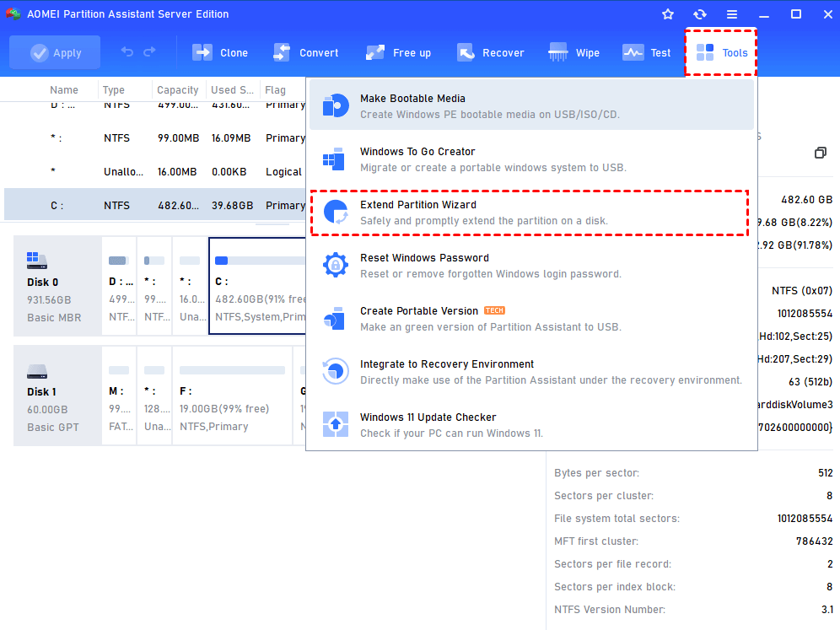Redo the pending operation
Viewport: 840px width, 630px height.
click(x=149, y=52)
